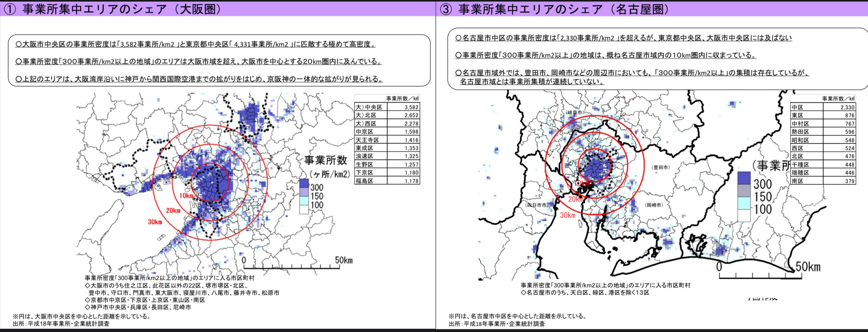The image size is (868, 332).
Task: Select the 中区 row with value 2,330
Action: coord(823,107)
